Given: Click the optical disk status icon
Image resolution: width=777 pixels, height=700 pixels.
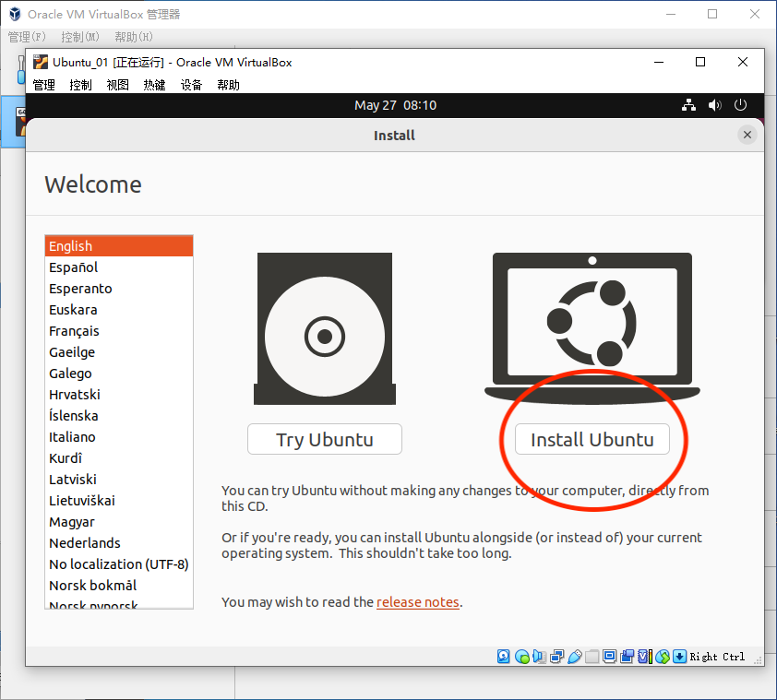Looking at the screenshot, I should coord(521,657).
